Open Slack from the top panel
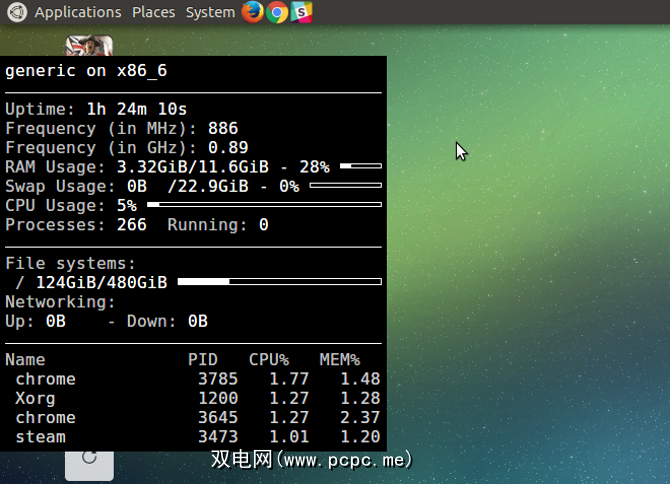Viewport: 670px width, 484px height. click(x=301, y=12)
